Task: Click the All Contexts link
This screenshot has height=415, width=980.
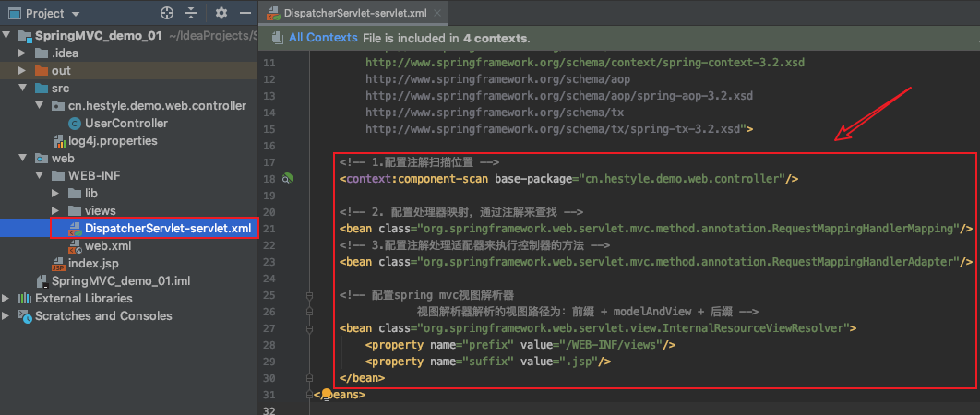Action: tap(323, 38)
